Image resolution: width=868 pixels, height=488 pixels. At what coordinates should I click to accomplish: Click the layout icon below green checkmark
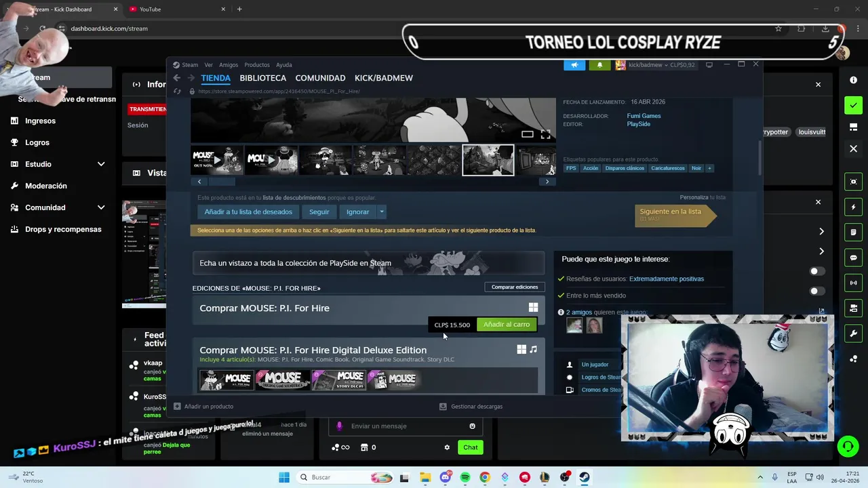click(853, 127)
